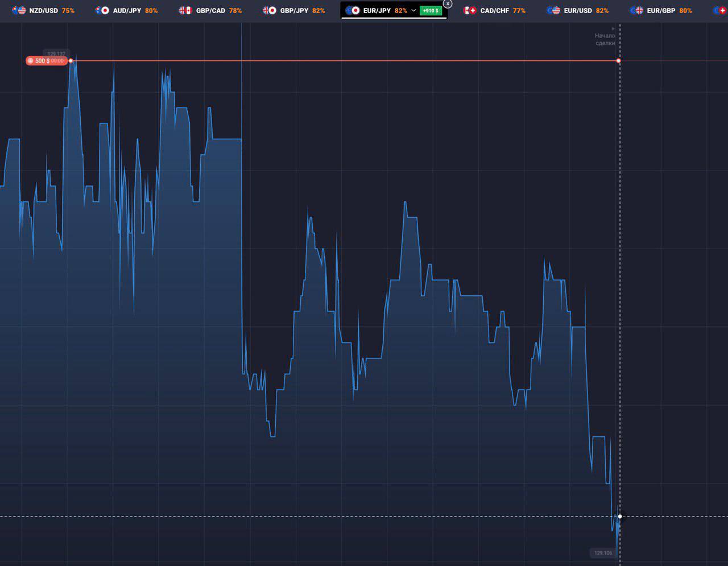Click the GBP/JPY flag pair icon
Viewport: 728px width, 566px height.
tap(270, 11)
